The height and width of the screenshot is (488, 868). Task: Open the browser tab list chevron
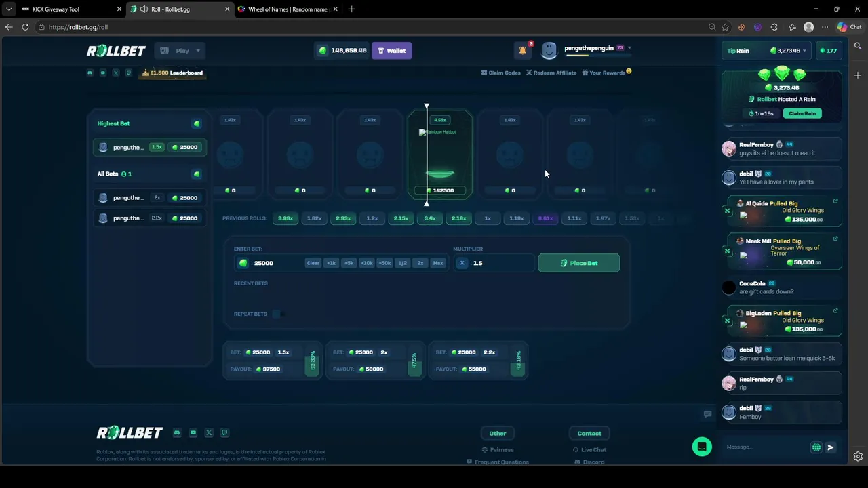(9, 9)
